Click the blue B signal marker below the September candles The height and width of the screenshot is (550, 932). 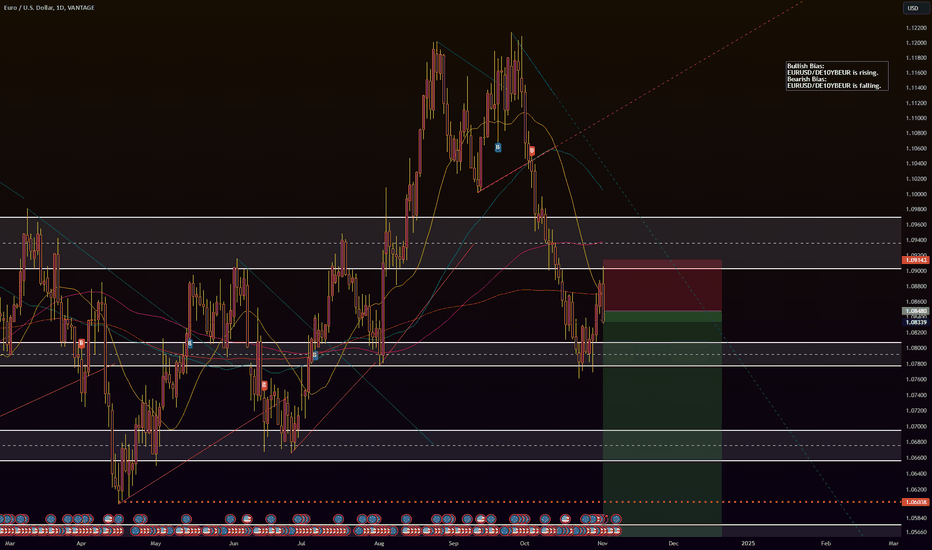tap(498, 147)
